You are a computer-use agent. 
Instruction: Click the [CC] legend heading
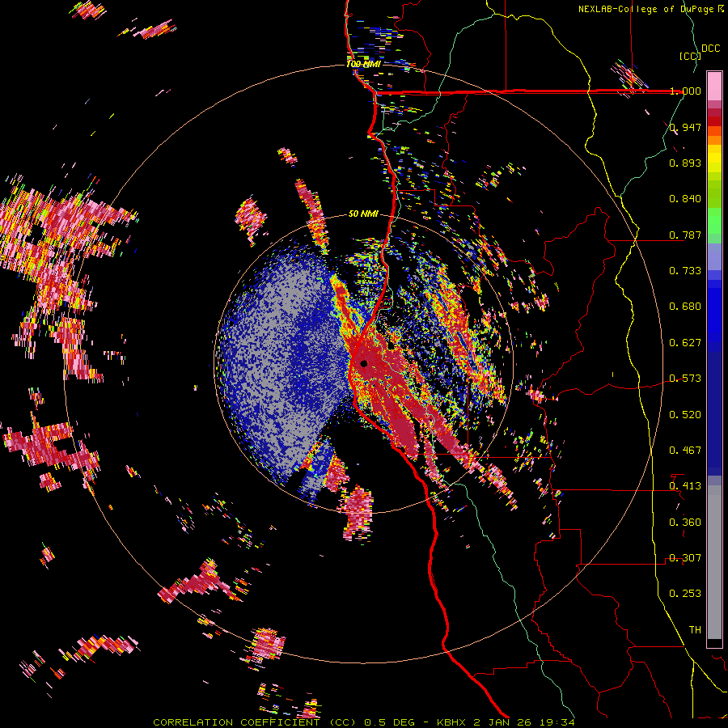(x=691, y=56)
